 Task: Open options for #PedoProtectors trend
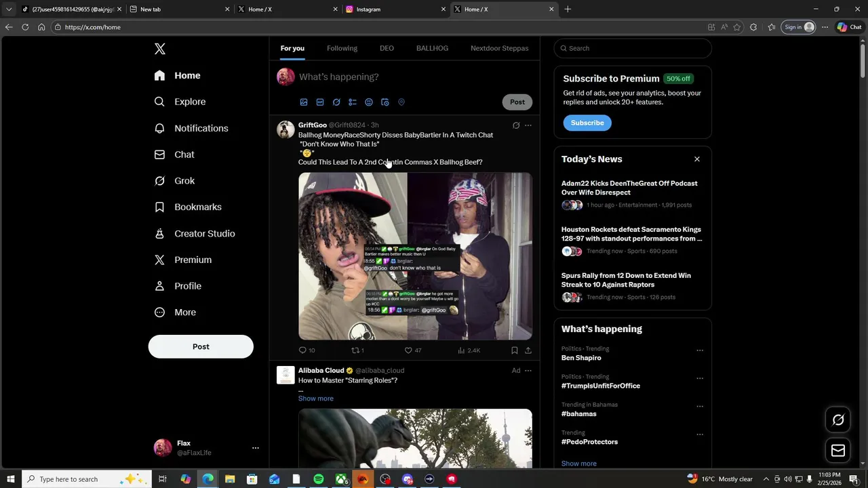[x=700, y=434]
